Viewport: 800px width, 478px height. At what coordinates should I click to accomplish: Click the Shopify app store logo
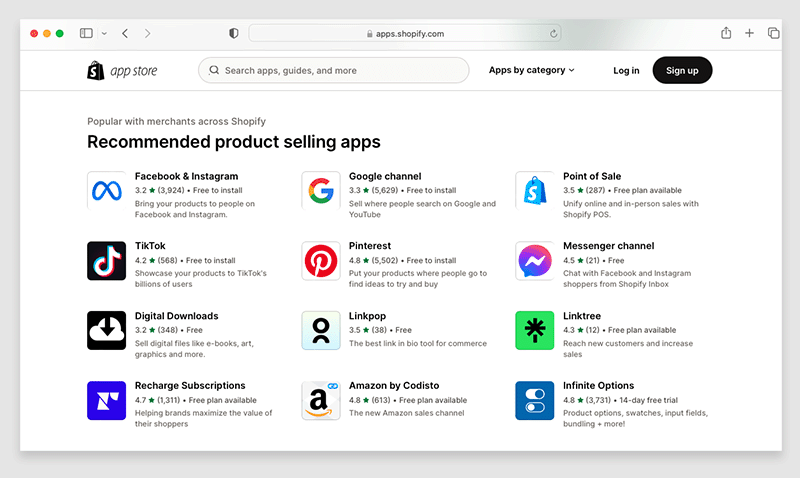click(122, 70)
